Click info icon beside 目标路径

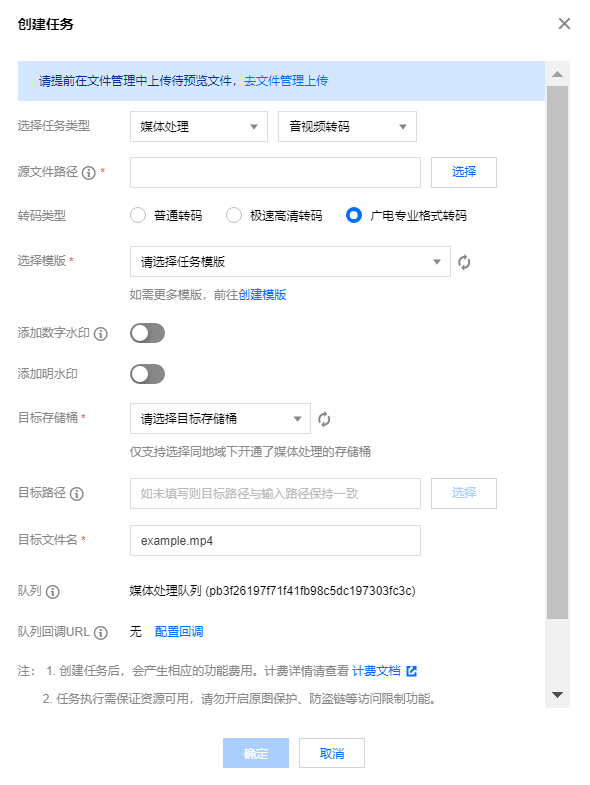[x=77, y=494]
